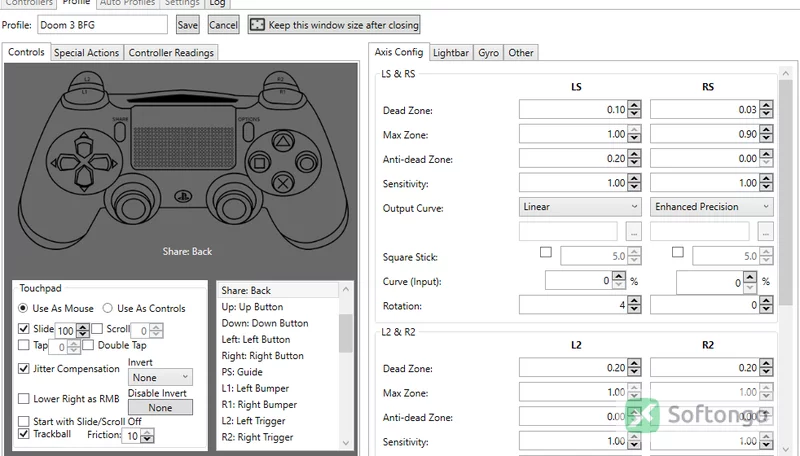The image size is (800, 456).
Task: Switch to the Controller Readings tab
Action: [x=171, y=53]
